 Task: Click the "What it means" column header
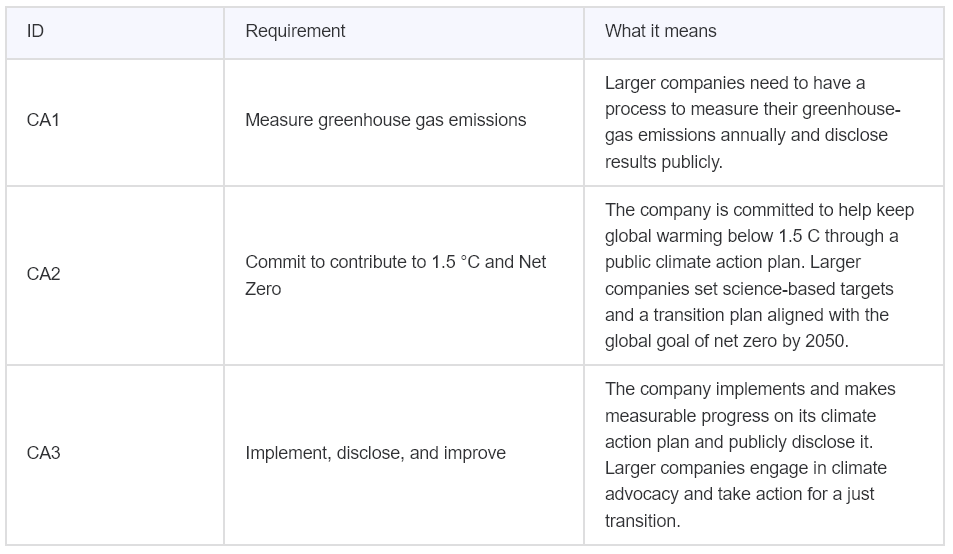pos(660,31)
